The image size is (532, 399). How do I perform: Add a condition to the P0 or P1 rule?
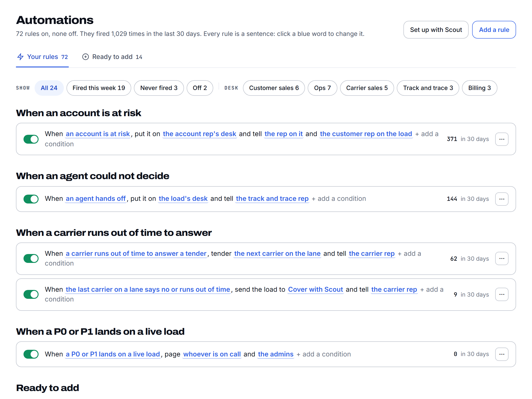(x=324, y=354)
